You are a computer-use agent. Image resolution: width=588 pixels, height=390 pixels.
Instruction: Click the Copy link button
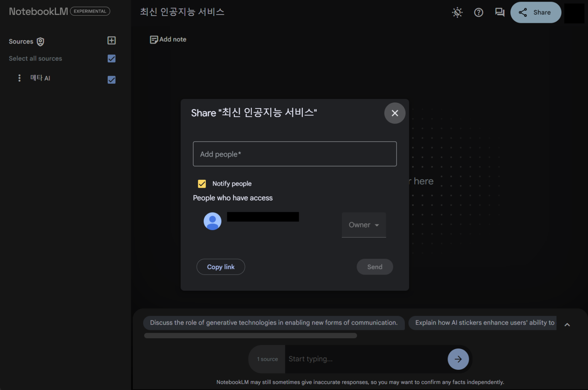221,267
